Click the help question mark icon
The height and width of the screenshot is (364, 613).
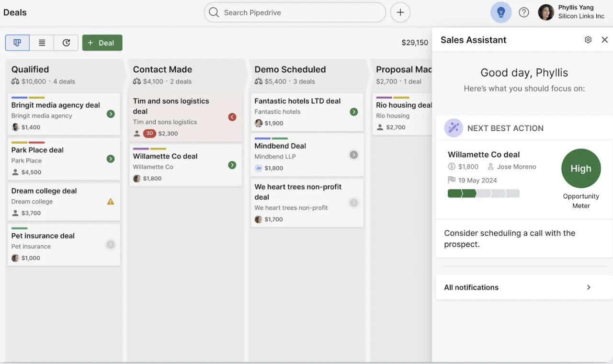point(524,12)
